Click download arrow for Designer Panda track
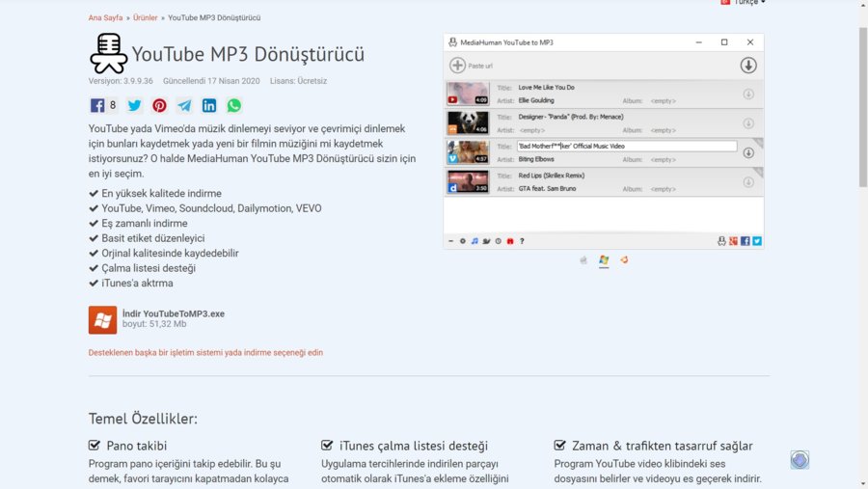The image size is (868, 489). pos(748,123)
